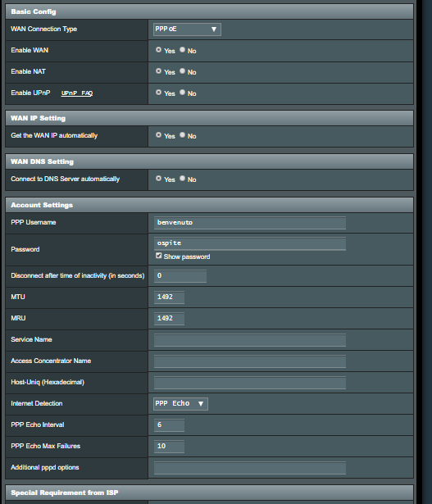Open the WAN Connection Type dropdown
The image size is (432, 504).
pos(187,30)
